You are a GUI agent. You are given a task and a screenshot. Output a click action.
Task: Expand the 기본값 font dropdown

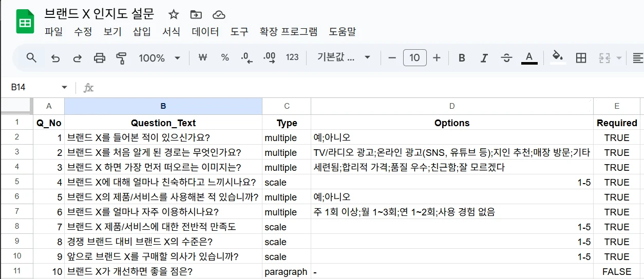(344, 58)
